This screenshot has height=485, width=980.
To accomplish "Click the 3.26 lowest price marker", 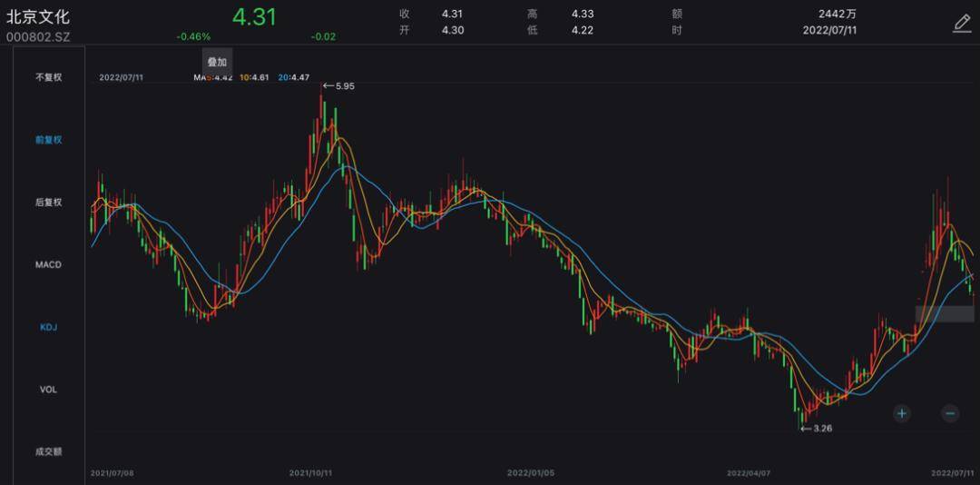I will pyautogui.click(x=817, y=429).
